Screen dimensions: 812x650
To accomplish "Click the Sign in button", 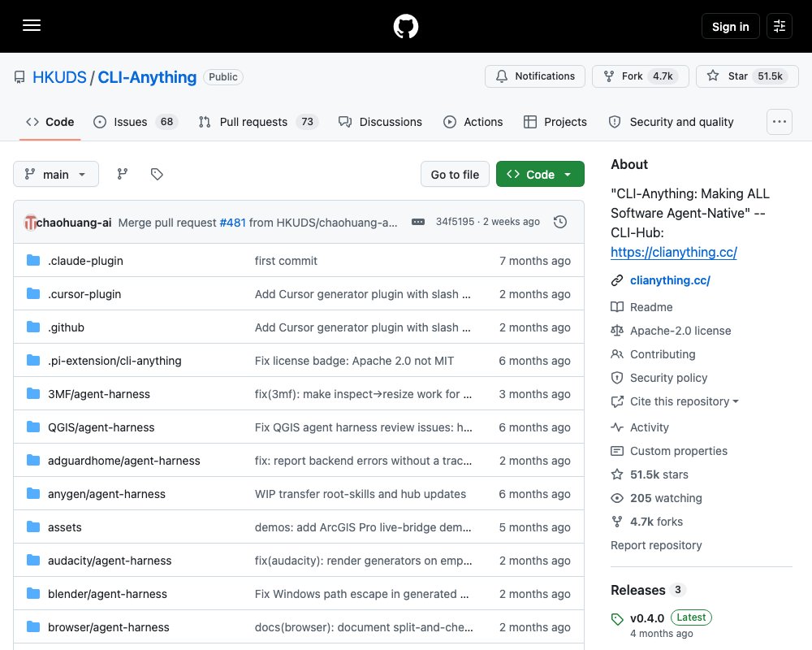I will [730, 27].
